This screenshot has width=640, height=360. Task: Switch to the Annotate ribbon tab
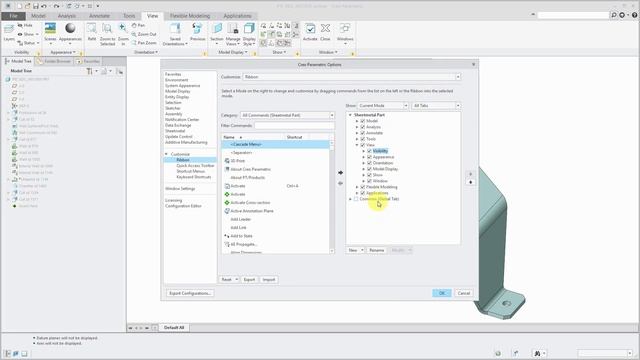click(100, 16)
